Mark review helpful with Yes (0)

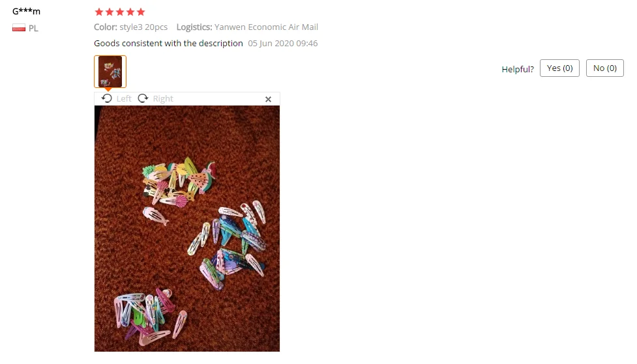pyautogui.click(x=559, y=68)
